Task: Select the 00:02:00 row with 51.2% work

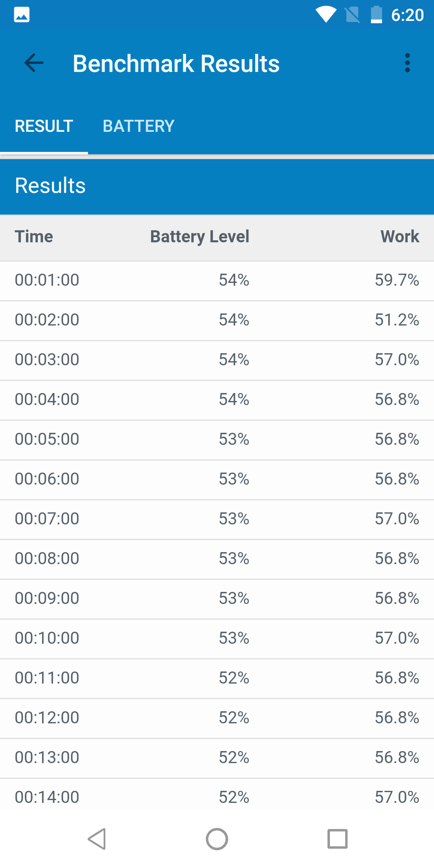Action: 217,320
